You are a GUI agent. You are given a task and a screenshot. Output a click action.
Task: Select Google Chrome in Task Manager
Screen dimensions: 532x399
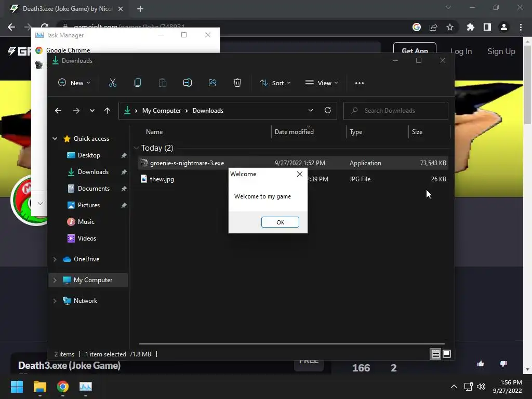(x=68, y=50)
